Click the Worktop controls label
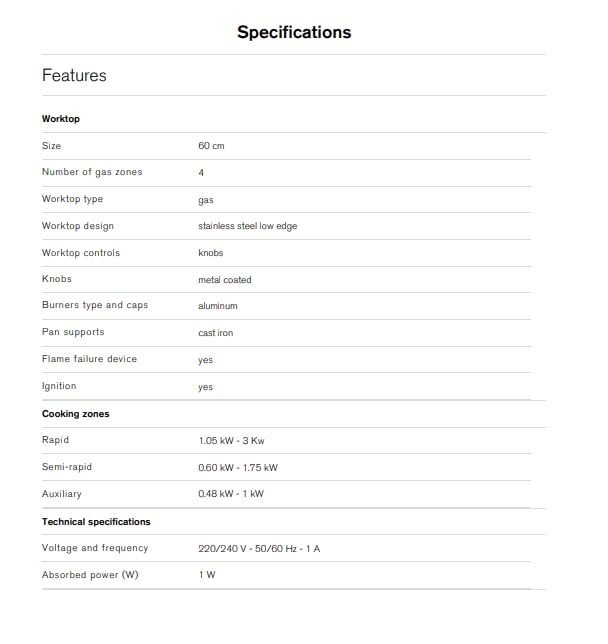The height and width of the screenshot is (644, 608). click(x=81, y=253)
